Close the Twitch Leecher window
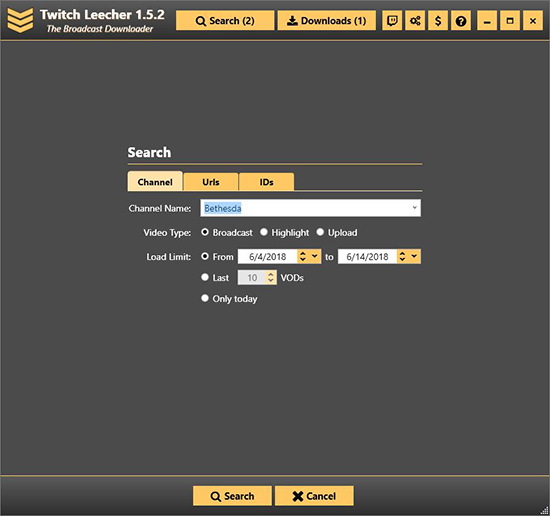 click(533, 21)
